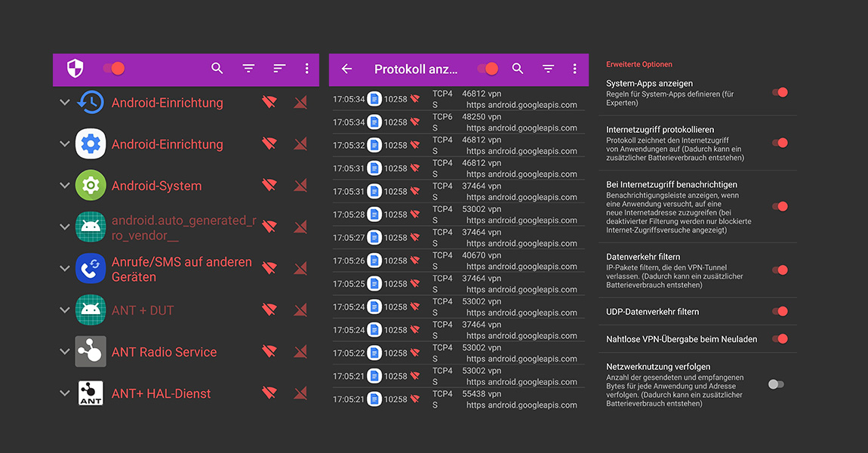Viewport: 868px width, 453px height.
Task: Toggle mobile data blocking for ANT Radio Service
Action: pyautogui.click(x=300, y=351)
